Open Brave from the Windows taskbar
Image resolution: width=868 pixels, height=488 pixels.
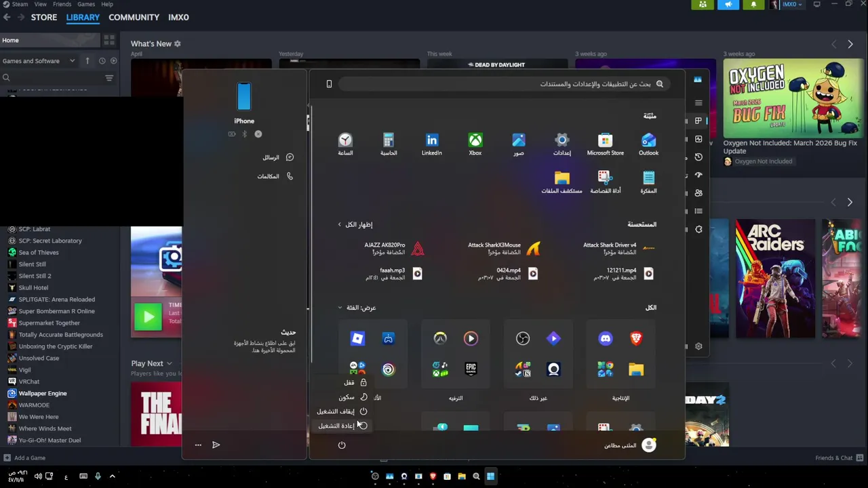[433, 476]
